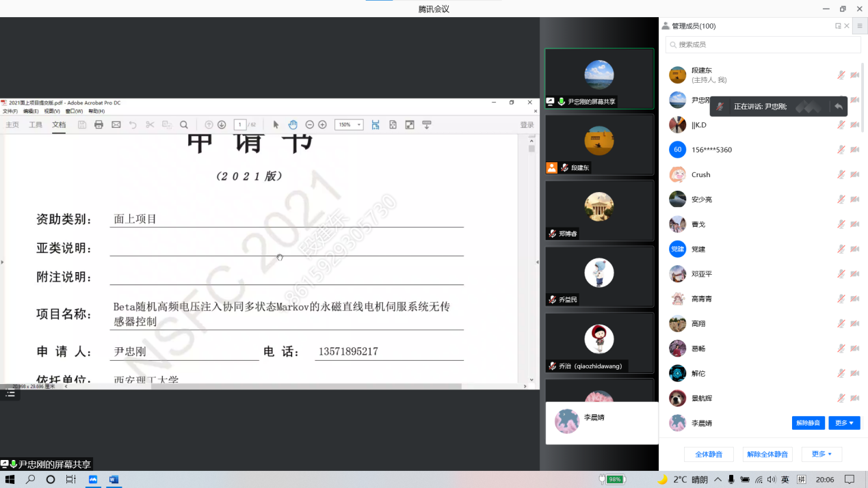The width and height of the screenshot is (868, 488).
Task: Expand the 更多 dropdown beside 李晨婧
Action: click(x=844, y=423)
